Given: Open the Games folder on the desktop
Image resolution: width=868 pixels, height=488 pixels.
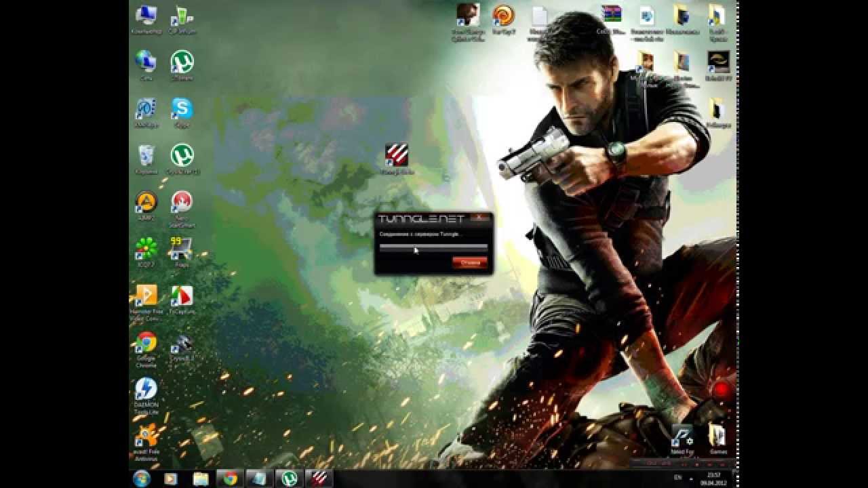Looking at the screenshot, I should tap(718, 439).
